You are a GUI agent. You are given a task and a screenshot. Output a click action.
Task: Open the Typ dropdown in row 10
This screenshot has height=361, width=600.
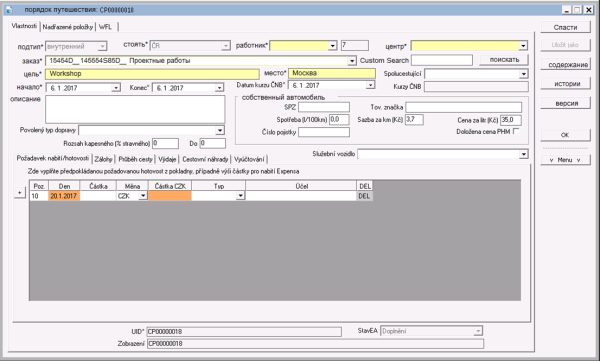click(240, 196)
